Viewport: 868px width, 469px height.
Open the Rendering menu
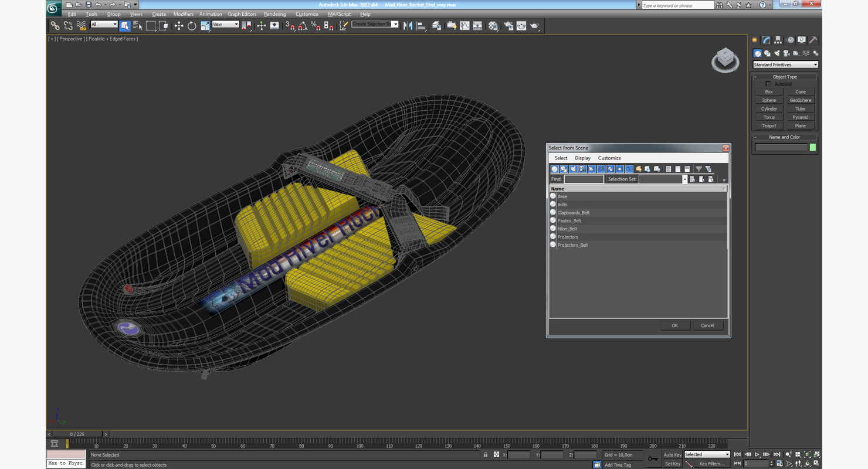275,14
